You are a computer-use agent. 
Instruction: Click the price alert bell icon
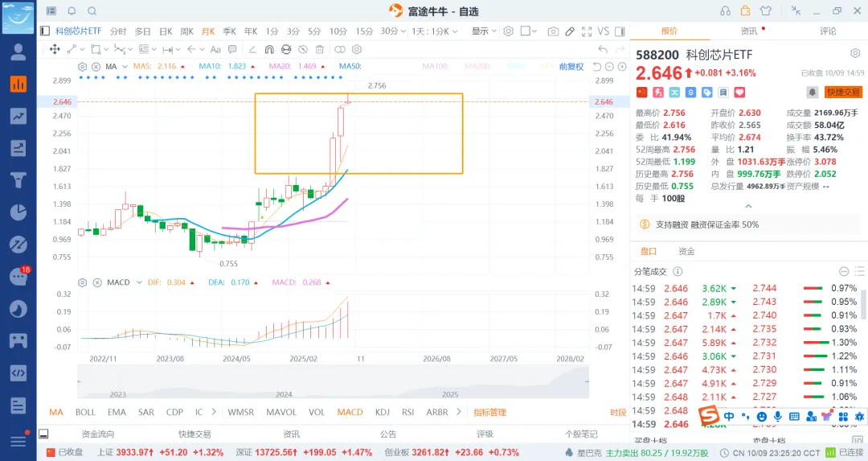click(x=813, y=92)
